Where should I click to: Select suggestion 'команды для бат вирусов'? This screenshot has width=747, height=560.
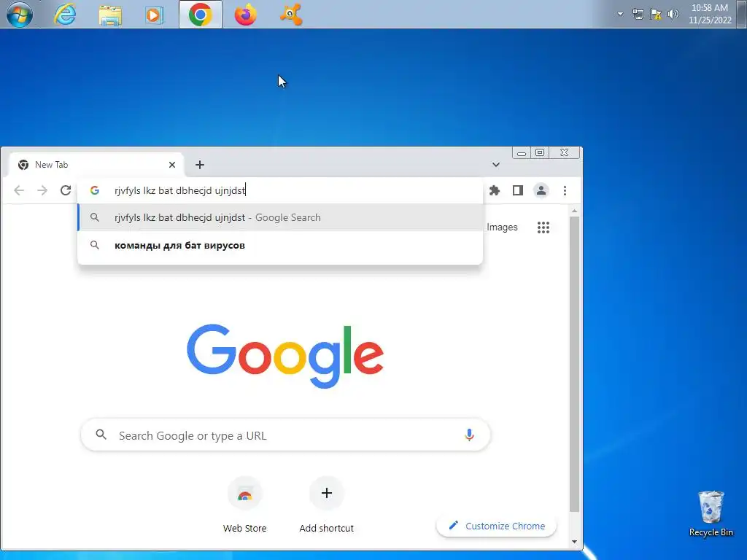pyautogui.click(x=280, y=245)
